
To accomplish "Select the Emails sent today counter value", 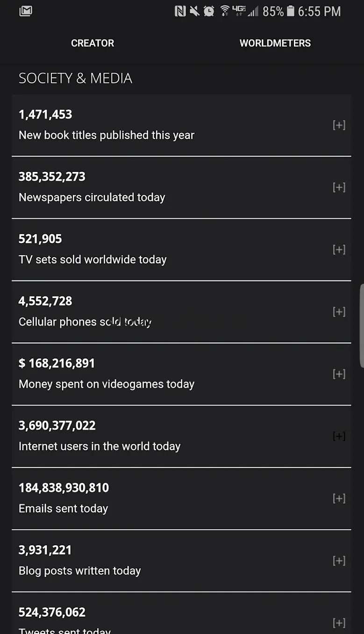I will pos(64,488).
